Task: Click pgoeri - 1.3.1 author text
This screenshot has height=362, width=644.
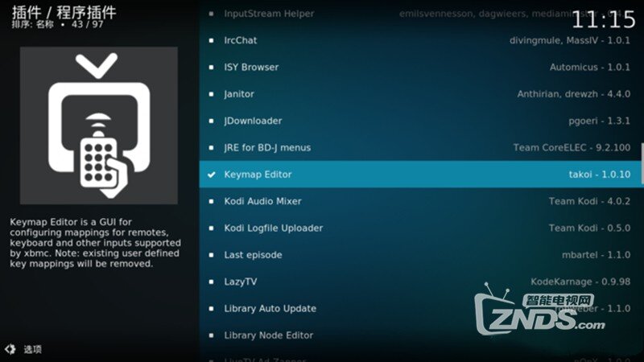Action: click(599, 121)
